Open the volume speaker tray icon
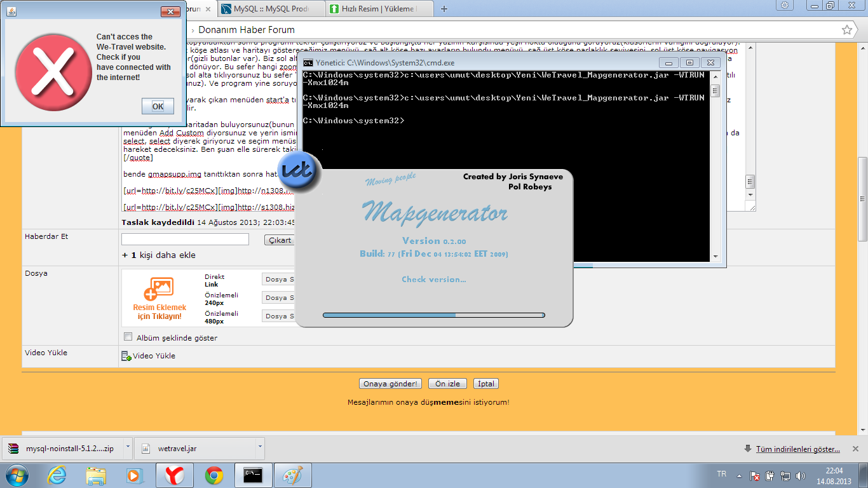This screenshot has height=488, width=868. [x=800, y=475]
